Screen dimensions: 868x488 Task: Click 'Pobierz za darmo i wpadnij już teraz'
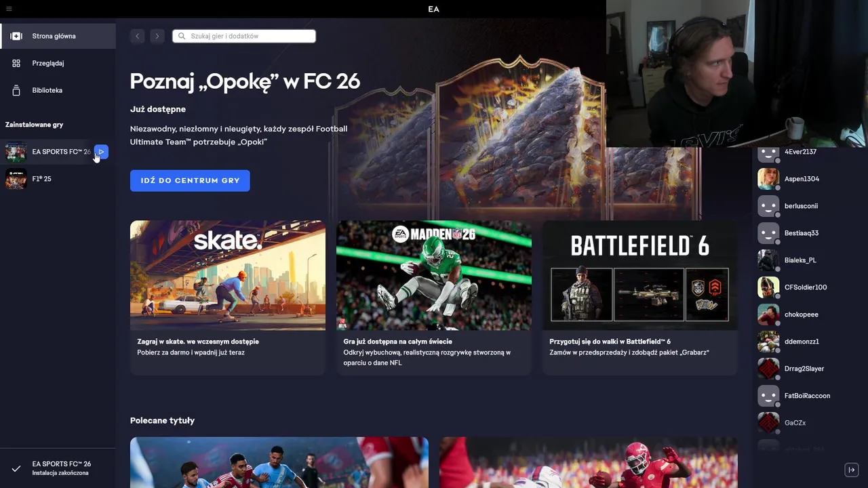click(191, 352)
